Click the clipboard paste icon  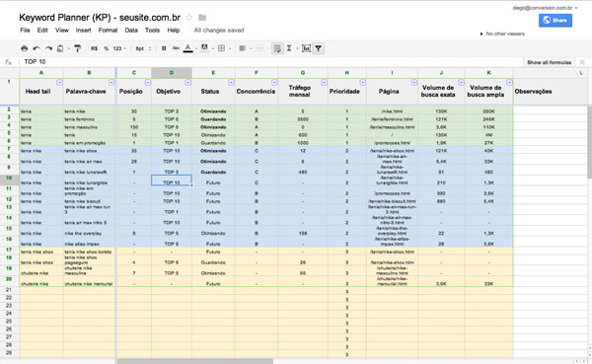tap(60, 48)
